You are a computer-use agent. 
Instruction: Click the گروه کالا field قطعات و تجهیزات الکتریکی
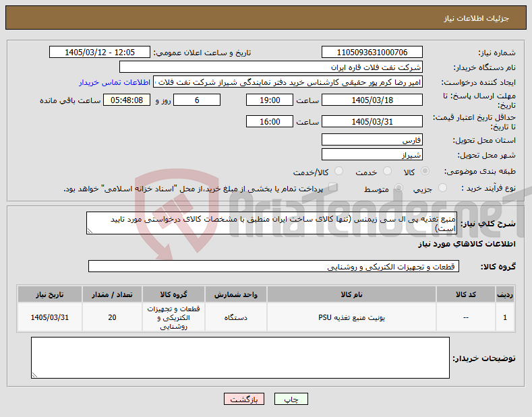coord(274,267)
